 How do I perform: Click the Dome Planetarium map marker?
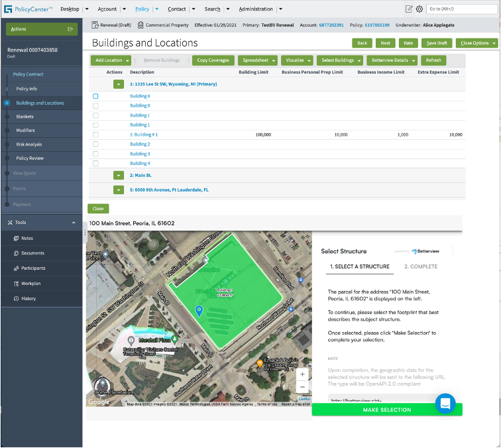coord(103,384)
